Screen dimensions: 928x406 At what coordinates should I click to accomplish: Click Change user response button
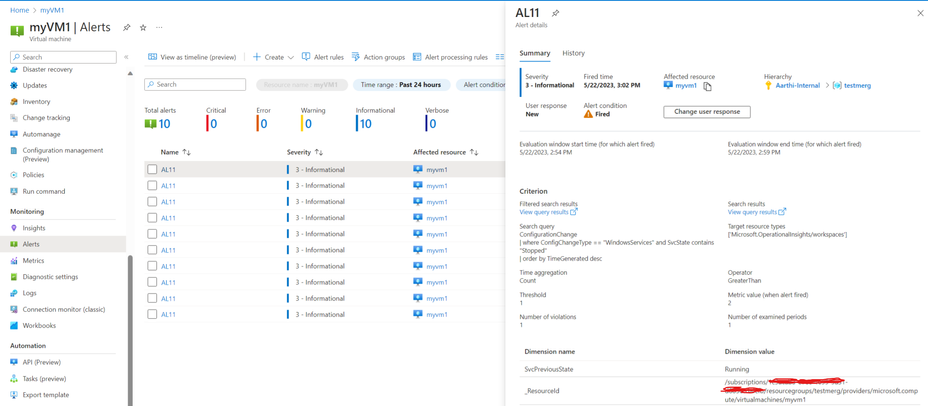[x=707, y=112]
